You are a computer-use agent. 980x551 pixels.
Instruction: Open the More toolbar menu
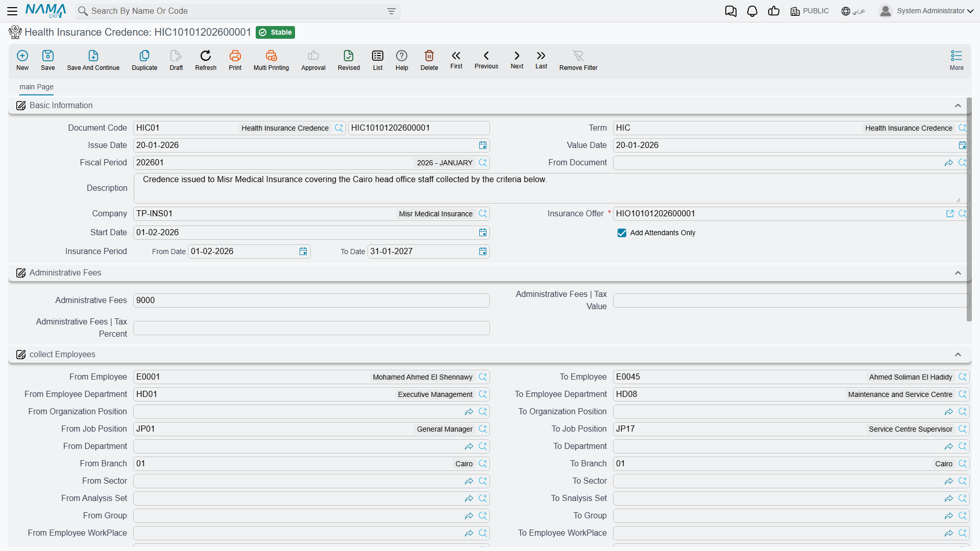pos(957,60)
